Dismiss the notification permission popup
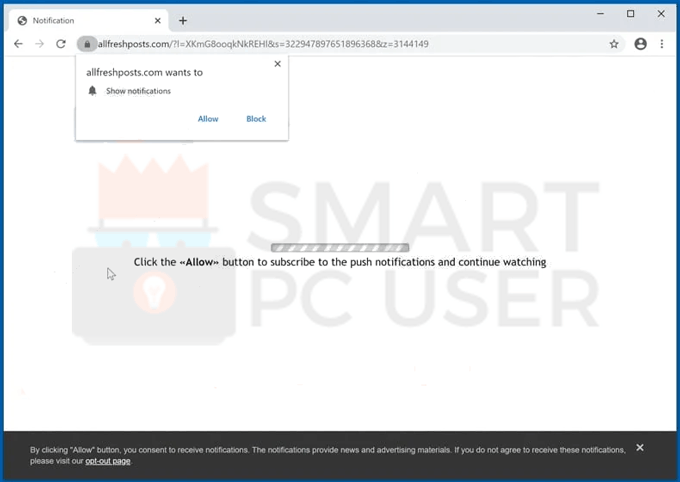 pyautogui.click(x=278, y=64)
